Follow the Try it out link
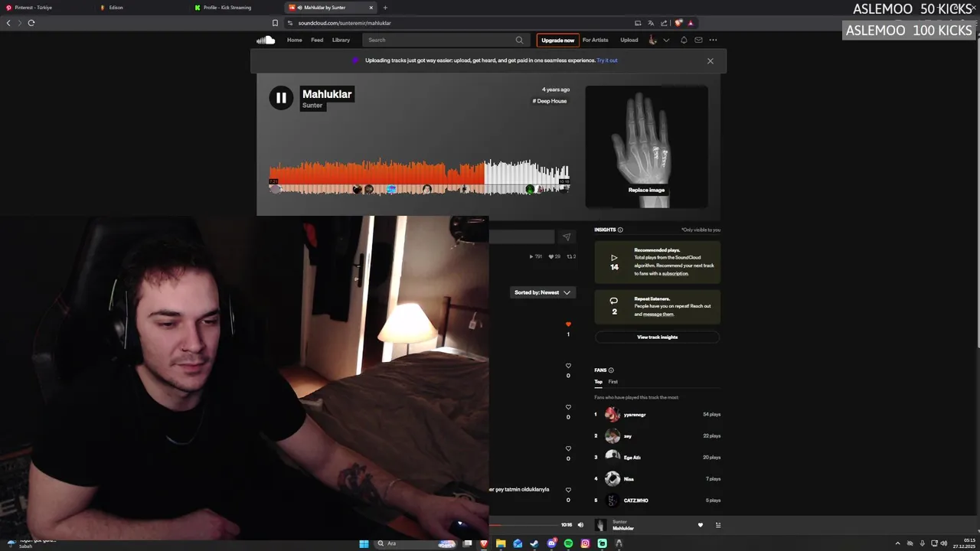The height and width of the screenshot is (551, 980). [607, 60]
